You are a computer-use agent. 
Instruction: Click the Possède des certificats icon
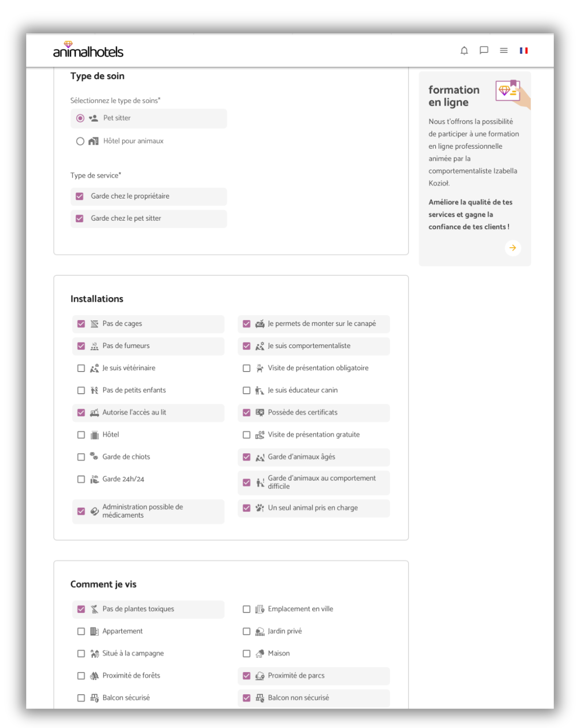(x=260, y=412)
